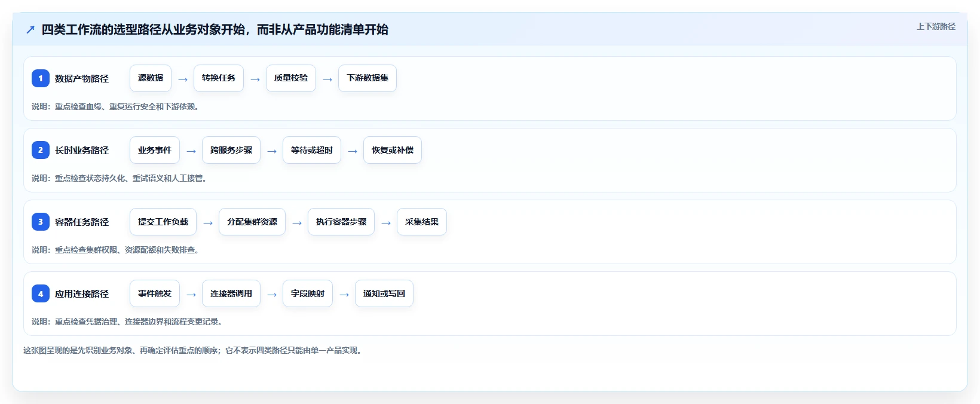The height and width of the screenshot is (404, 980).
Task: Click the 等待或超时 step chip
Action: tap(312, 150)
